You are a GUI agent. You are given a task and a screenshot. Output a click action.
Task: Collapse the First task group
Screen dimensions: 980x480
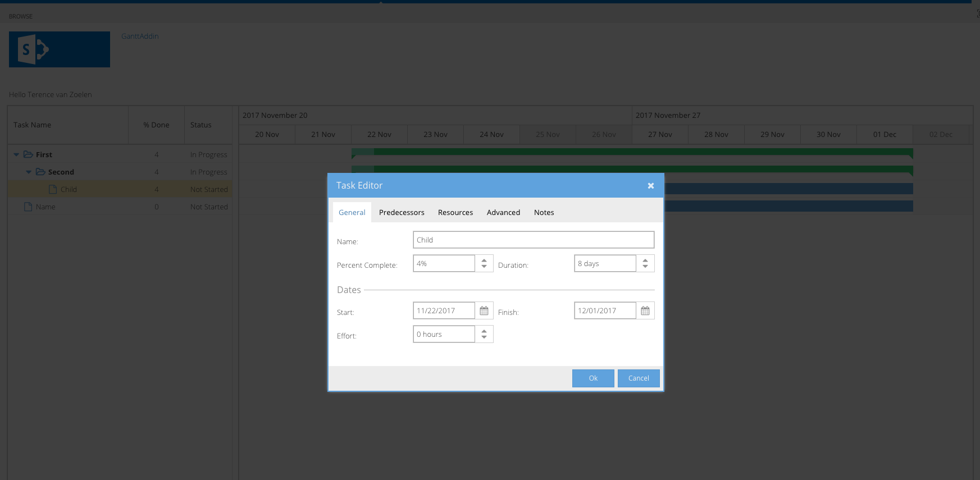pyautogui.click(x=16, y=154)
